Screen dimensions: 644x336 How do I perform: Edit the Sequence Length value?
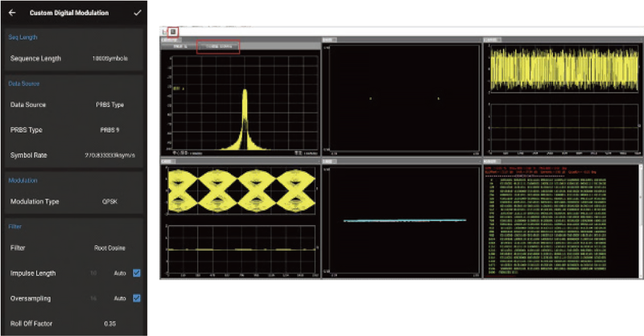pos(110,59)
